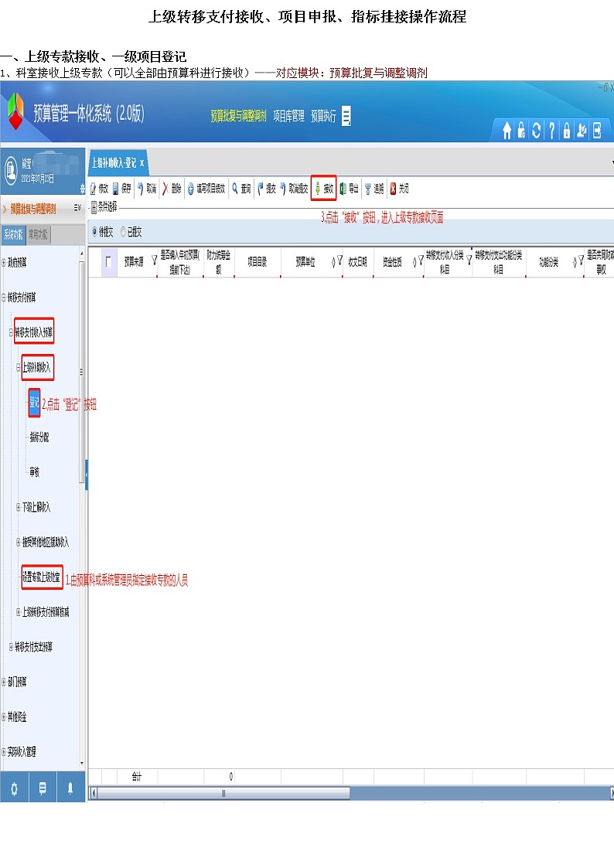Expand the 上级转移支付预算核减 node

tap(19, 611)
